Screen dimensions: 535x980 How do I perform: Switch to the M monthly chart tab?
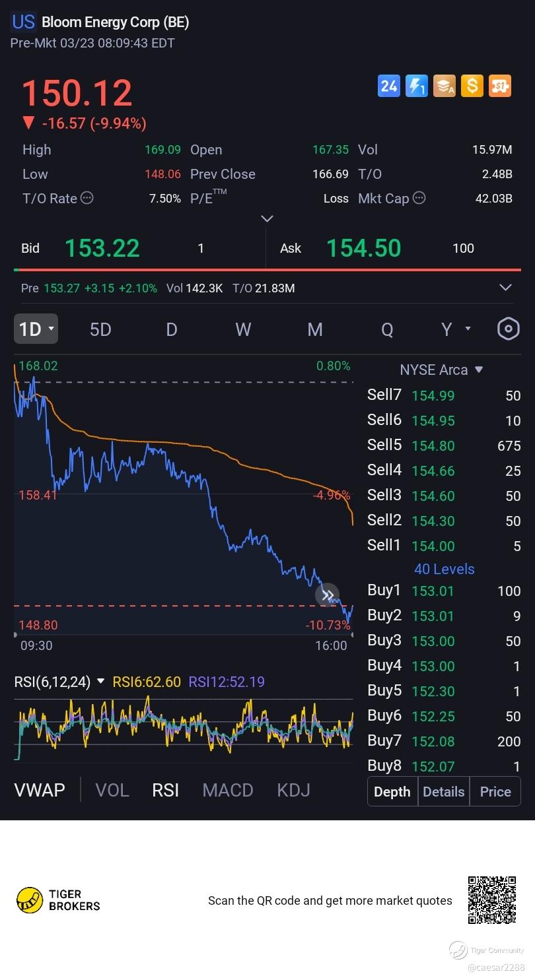(315, 329)
